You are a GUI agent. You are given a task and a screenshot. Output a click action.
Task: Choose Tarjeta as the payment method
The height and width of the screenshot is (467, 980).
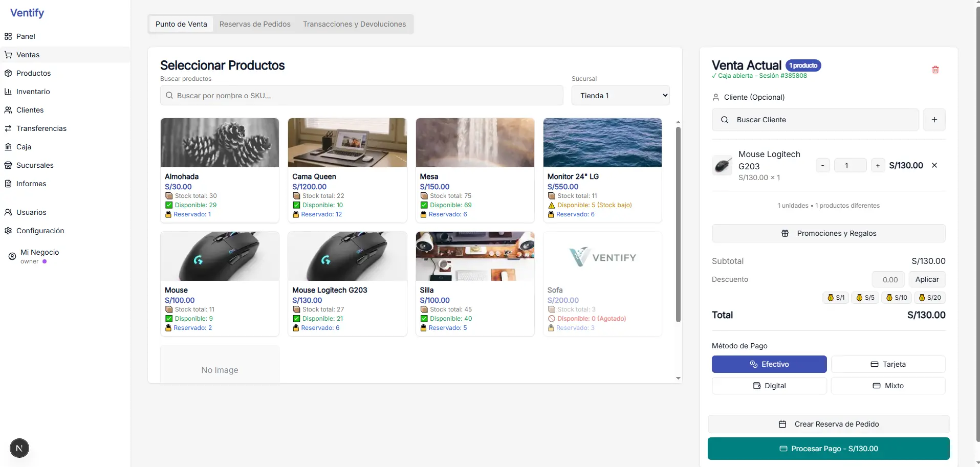click(888, 364)
